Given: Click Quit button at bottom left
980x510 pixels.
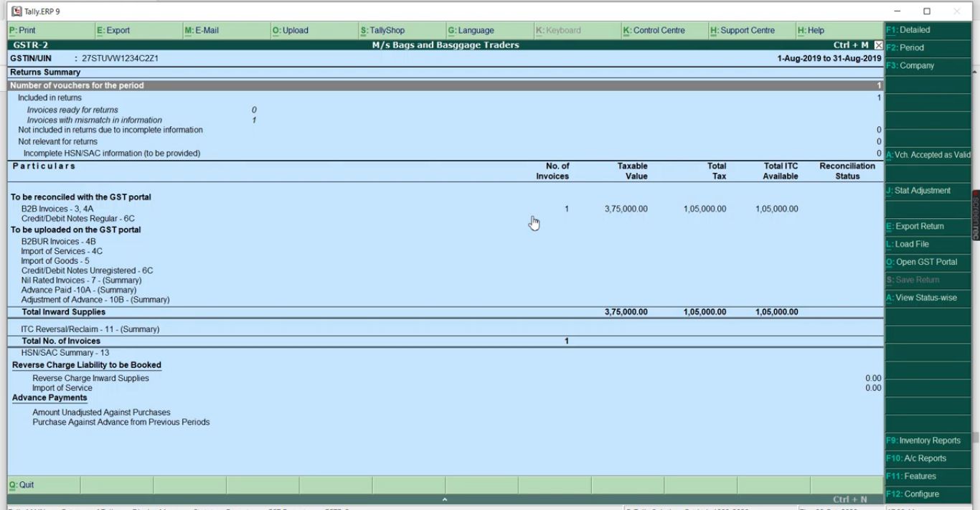Looking at the screenshot, I should [x=22, y=485].
